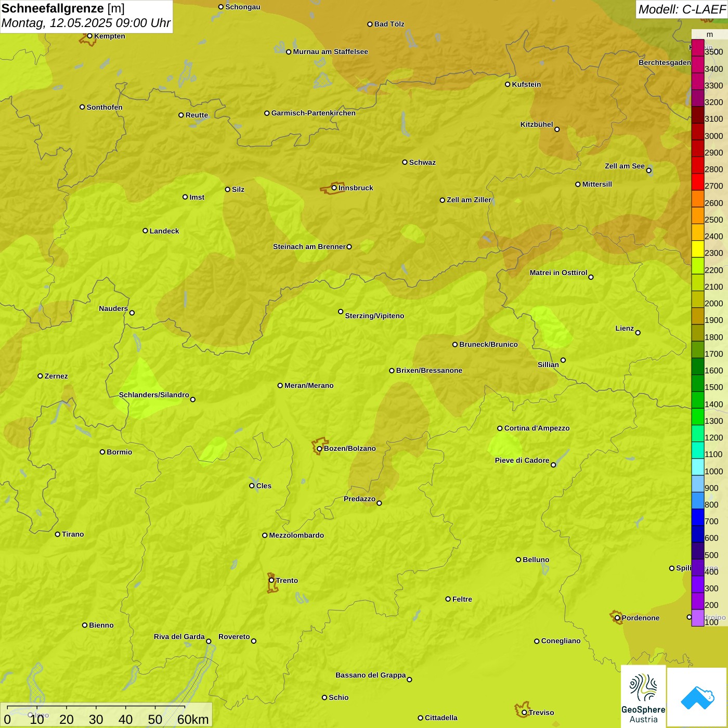The width and height of the screenshot is (728, 728).
Task: Select the Trento city marker
Action: click(271, 580)
